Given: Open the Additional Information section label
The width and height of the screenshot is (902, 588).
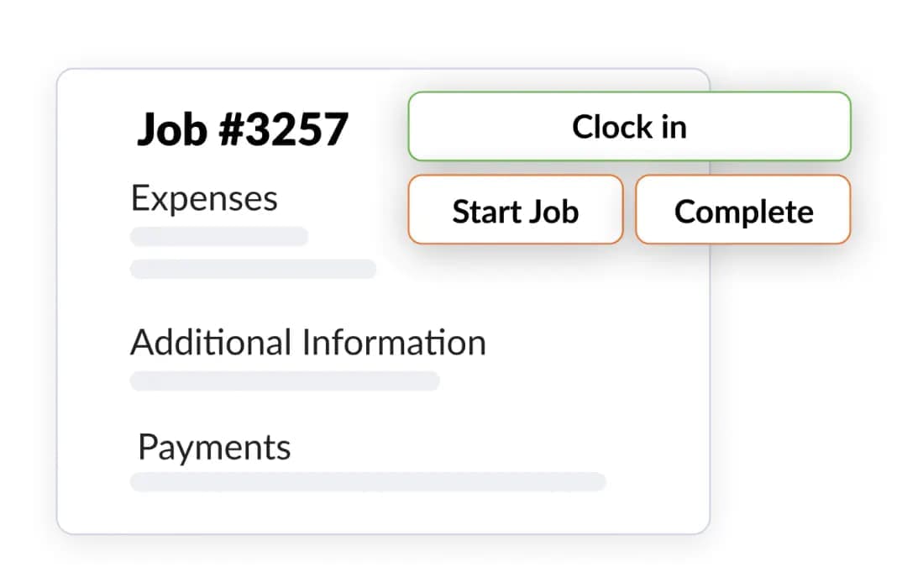Looking at the screenshot, I should 307,343.
